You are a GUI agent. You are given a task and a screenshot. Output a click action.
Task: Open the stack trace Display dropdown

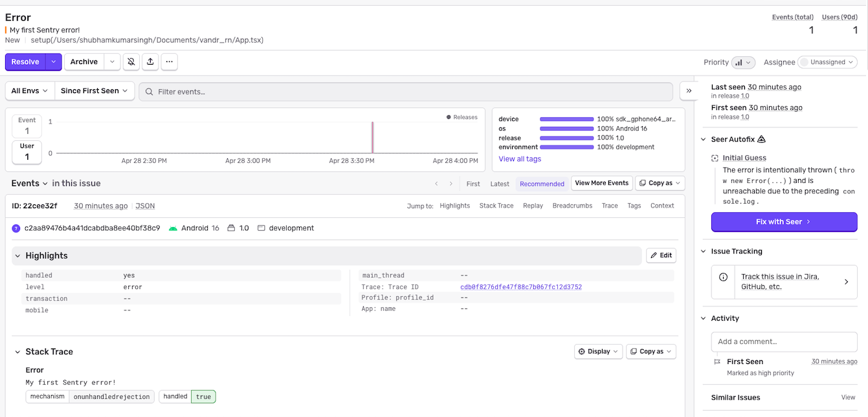[x=598, y=352]
